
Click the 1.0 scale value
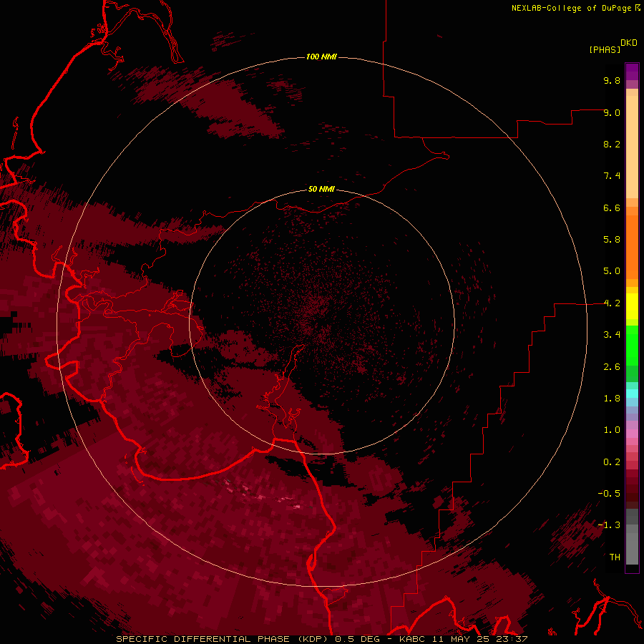pyautogui.click(x=612, y=430)
